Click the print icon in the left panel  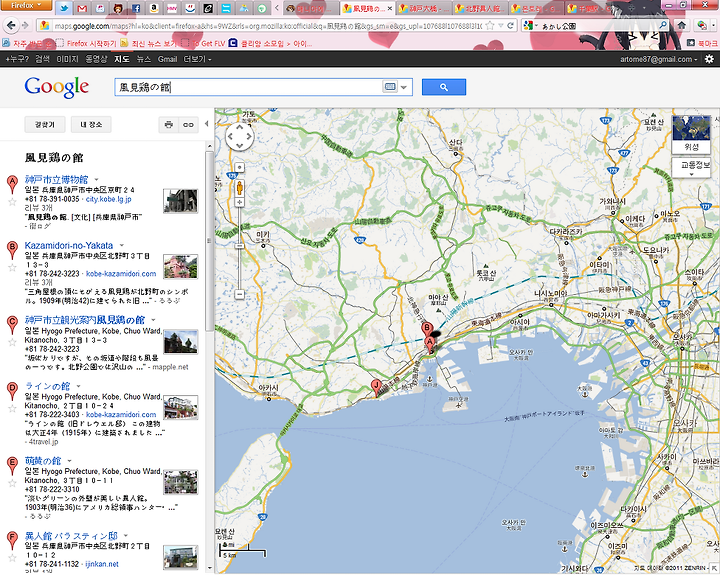tap(169, 124)
